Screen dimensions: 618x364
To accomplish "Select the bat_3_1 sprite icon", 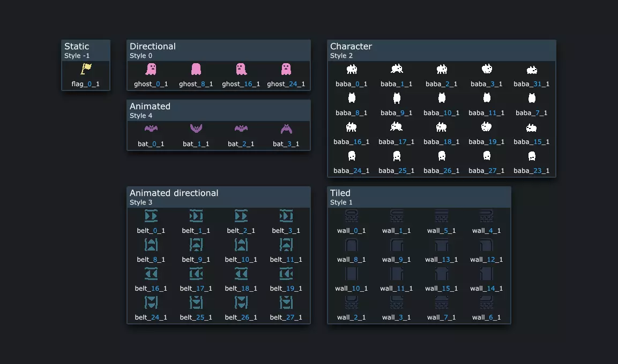I will 286,128.
